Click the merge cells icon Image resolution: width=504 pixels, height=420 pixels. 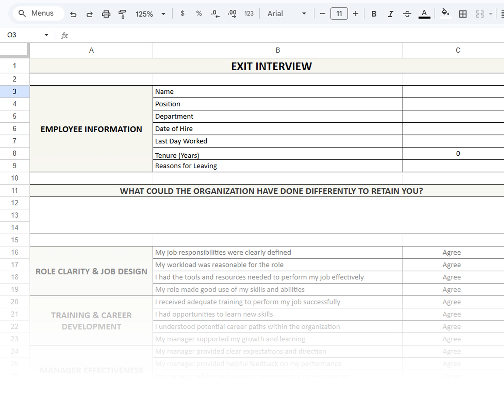click(x=480, y=14)
